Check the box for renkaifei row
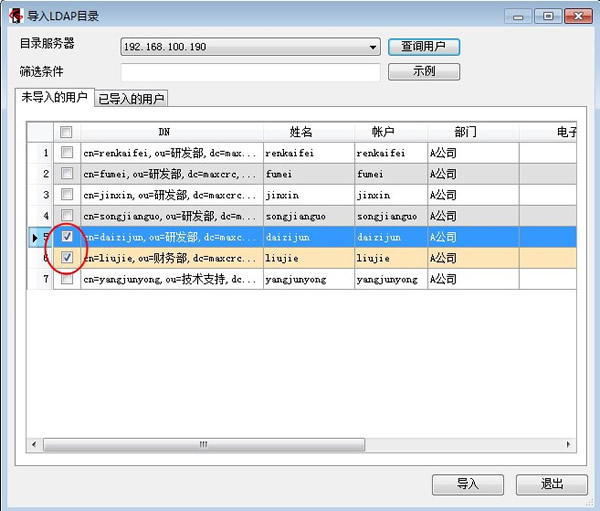Screen dimensions: 600x511 (x=67, y=153)
